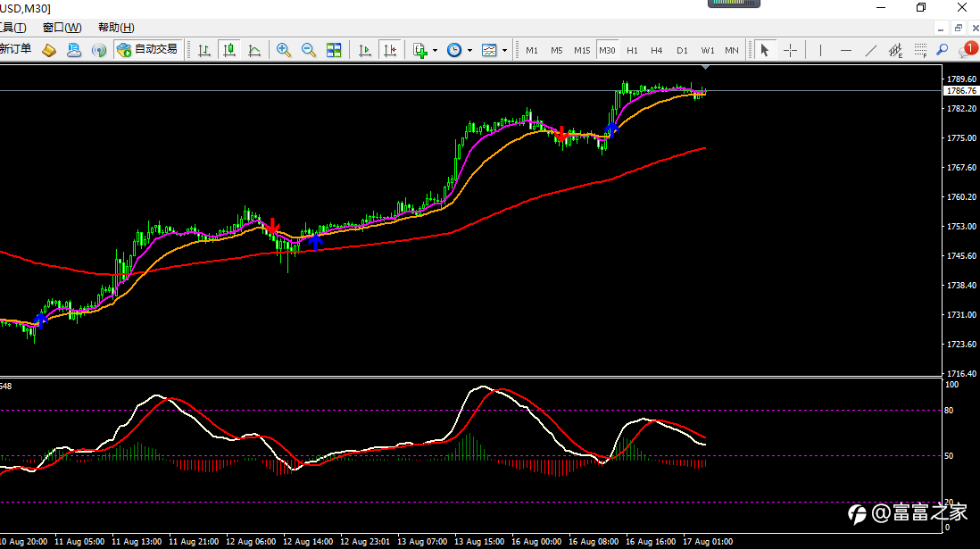Select the crosshair tool
Viewport: 980px width, 549px height.
tap(790, 50)
